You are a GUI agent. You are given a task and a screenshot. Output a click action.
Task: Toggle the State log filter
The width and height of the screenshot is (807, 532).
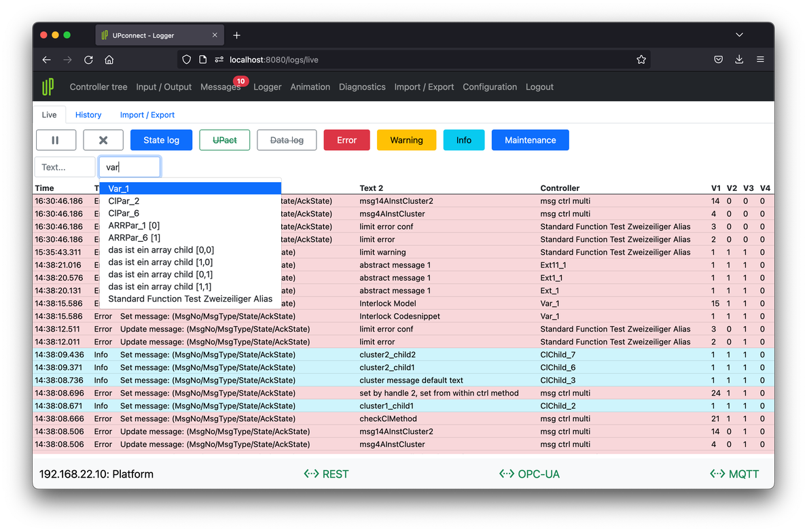[x=161, y=140]
